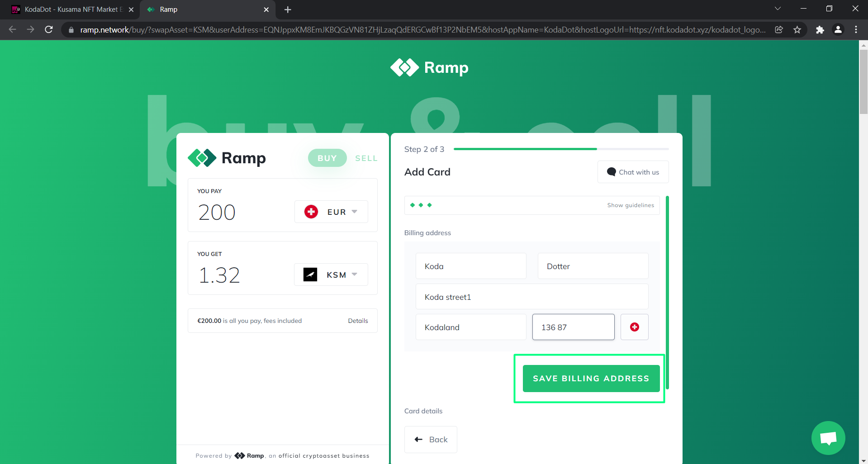The image size is (868, 464).
Task: Click the country flag selector in billing address
Action: tap(634, 327)
